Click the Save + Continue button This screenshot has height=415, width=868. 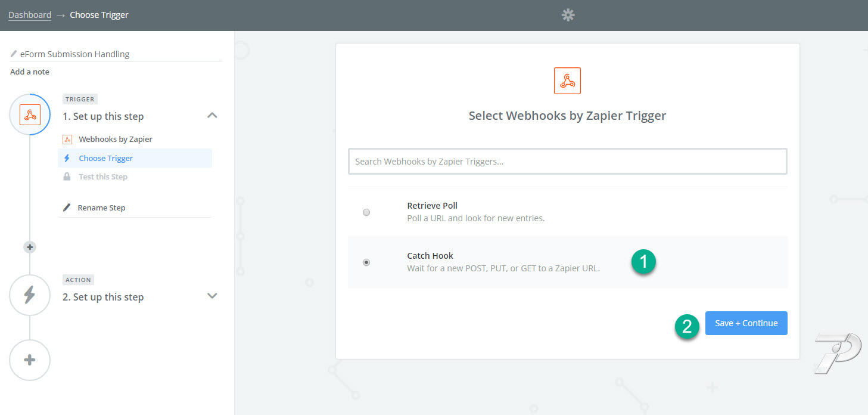746,323
